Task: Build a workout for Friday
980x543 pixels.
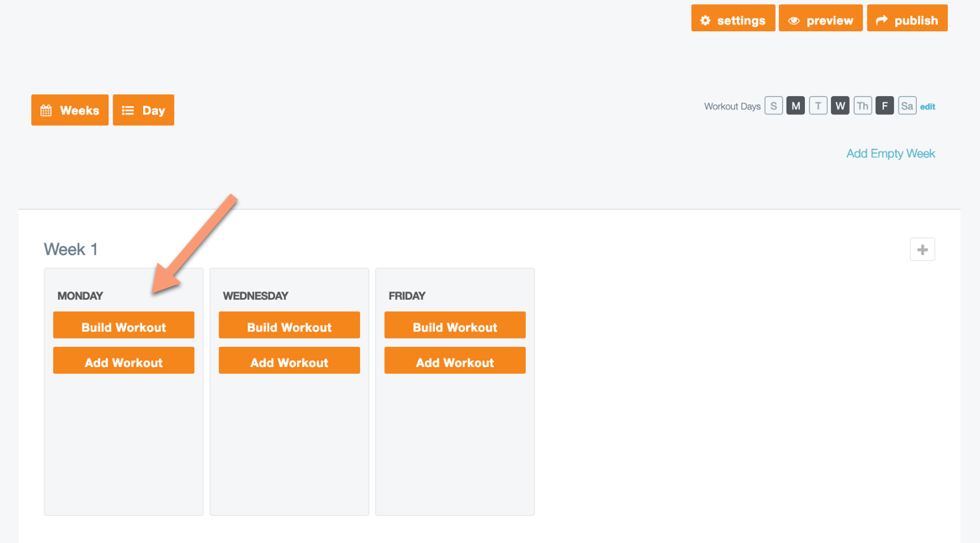Action: (454, 324)
